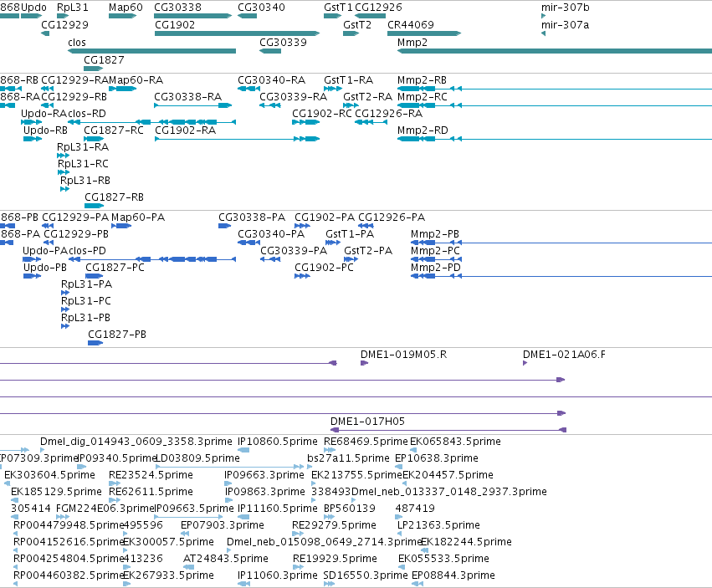Select the EP08844.3prime EST label

click(453, 575)
